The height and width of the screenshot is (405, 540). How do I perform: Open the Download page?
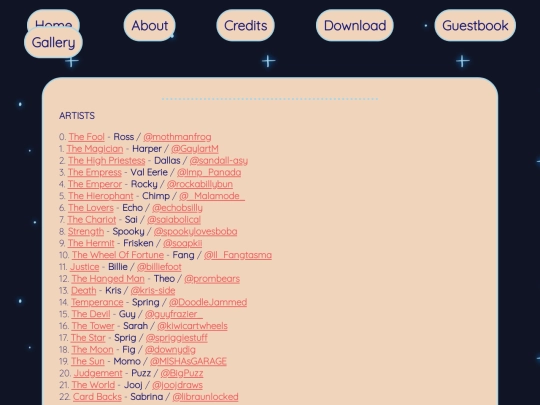(x=355, y=25)
